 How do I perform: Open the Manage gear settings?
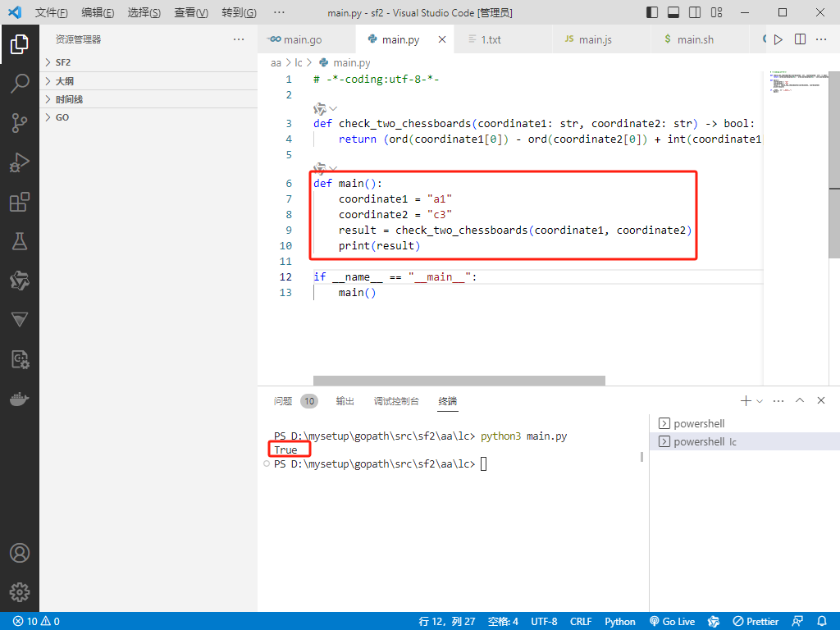click(20, 592)
